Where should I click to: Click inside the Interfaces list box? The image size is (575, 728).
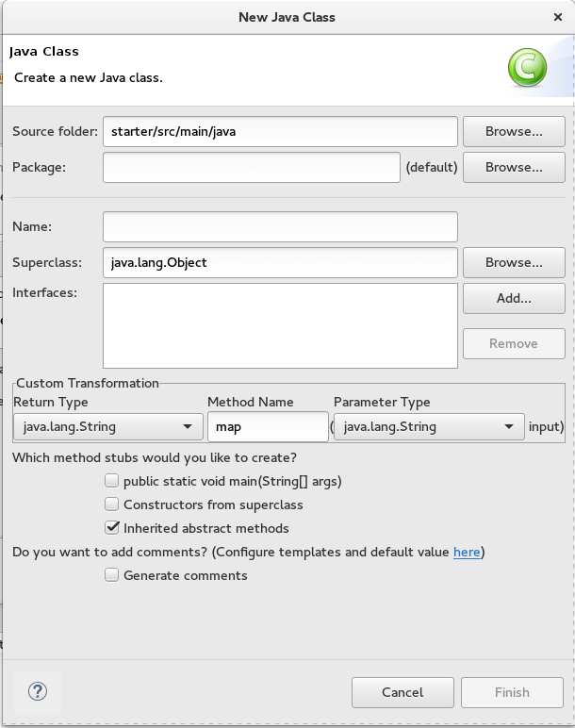(x=280, y=325)
